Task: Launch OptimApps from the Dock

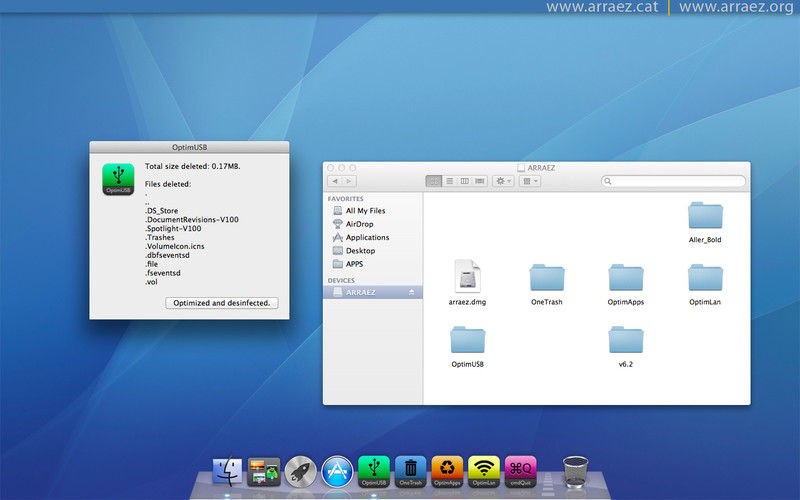Action: click(x=447, y=471)
